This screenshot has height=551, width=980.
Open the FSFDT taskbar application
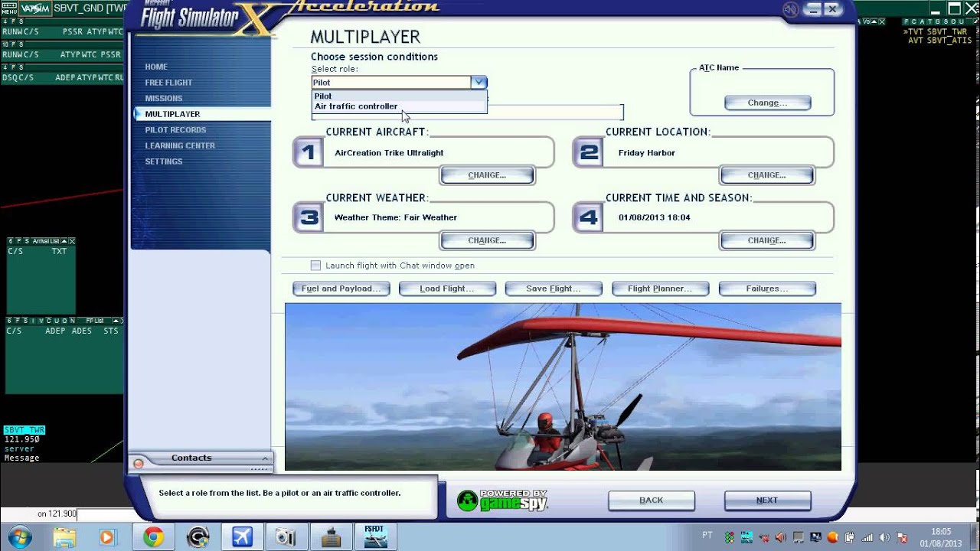pos(374,537)
